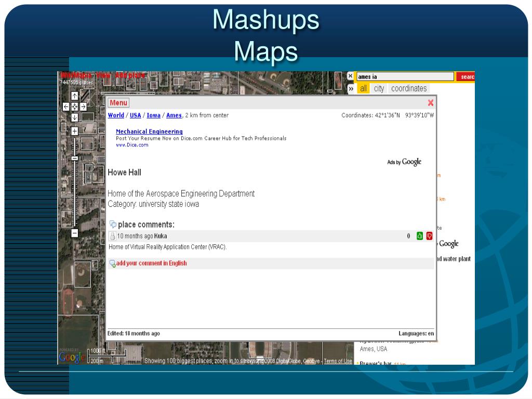
Task: Open the View menu on map
Action: pyautogui.click(x=103, y=75)
